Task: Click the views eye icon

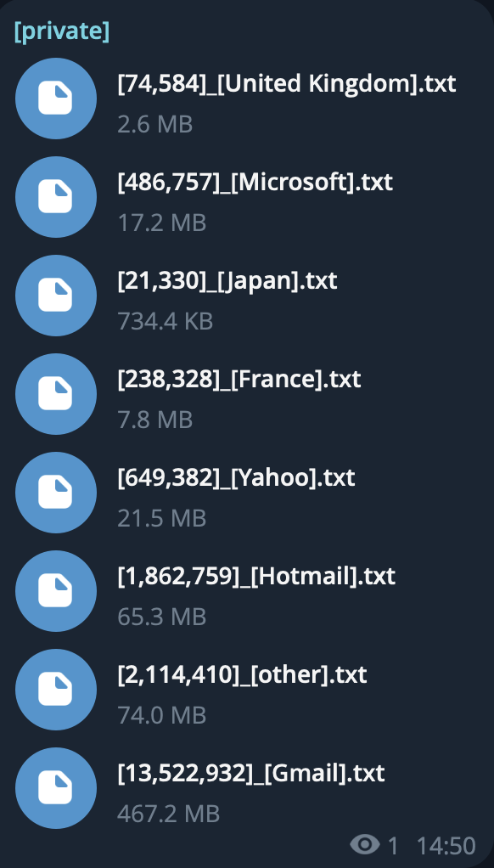Action: [x=365, y=845]
